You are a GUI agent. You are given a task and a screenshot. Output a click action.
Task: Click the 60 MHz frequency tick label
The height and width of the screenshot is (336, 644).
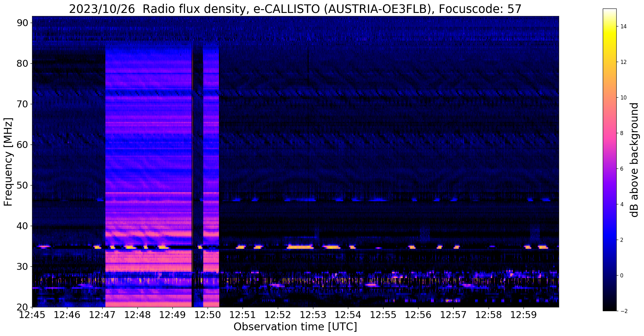(x=23, y=145)
